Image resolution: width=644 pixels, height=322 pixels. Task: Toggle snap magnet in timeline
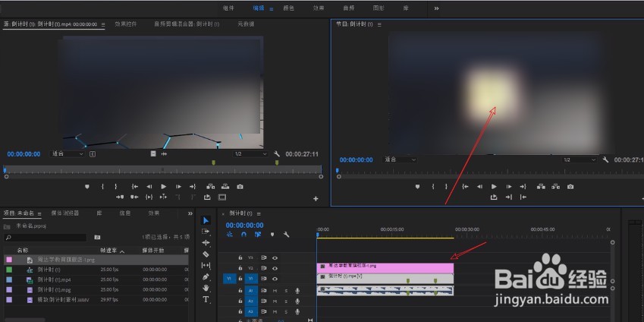click(243, 235)
